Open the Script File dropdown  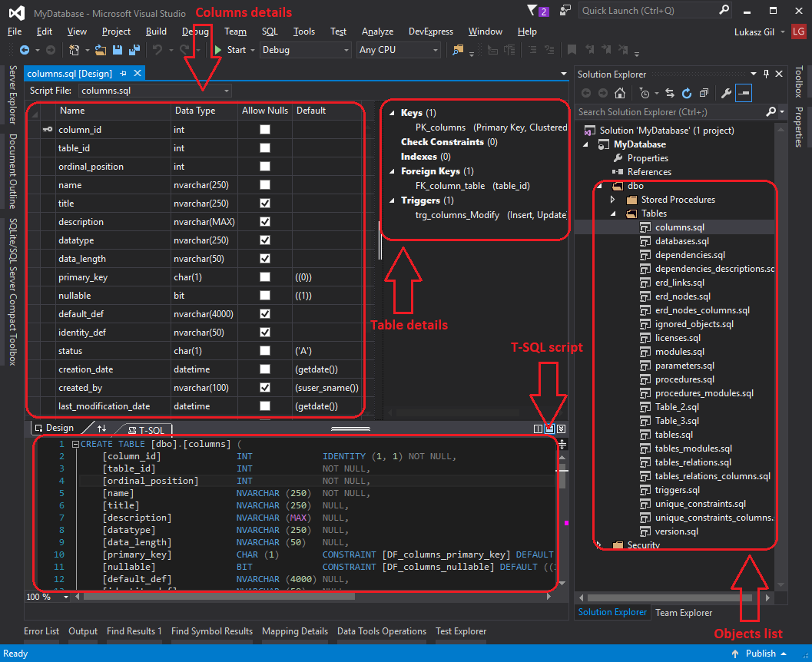click(226, 90)
